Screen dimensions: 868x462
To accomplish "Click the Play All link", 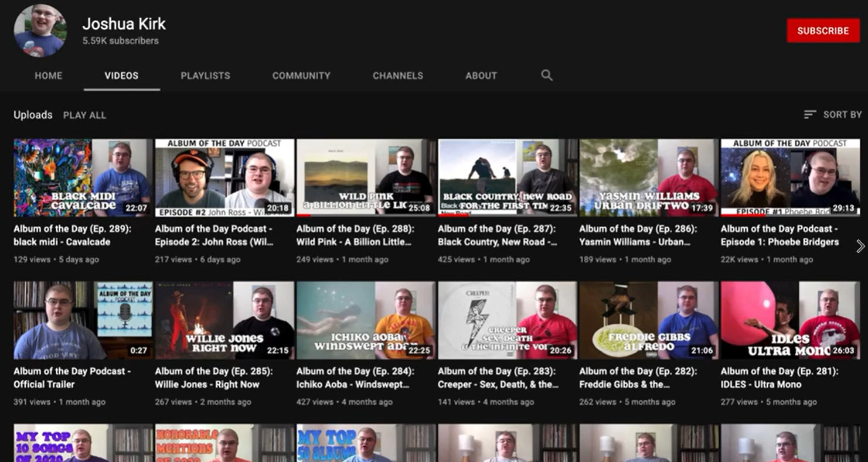I will pyautogui.click(x=84, y=115).
